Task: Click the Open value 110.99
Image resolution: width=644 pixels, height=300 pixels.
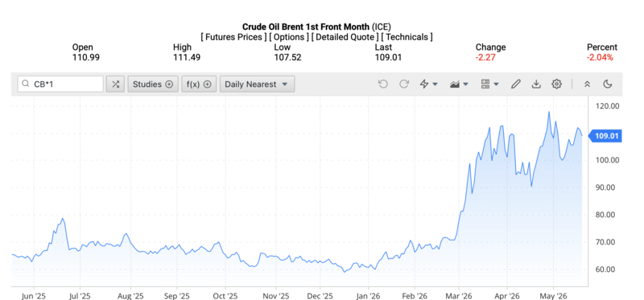Action: [x=86, y=57]
